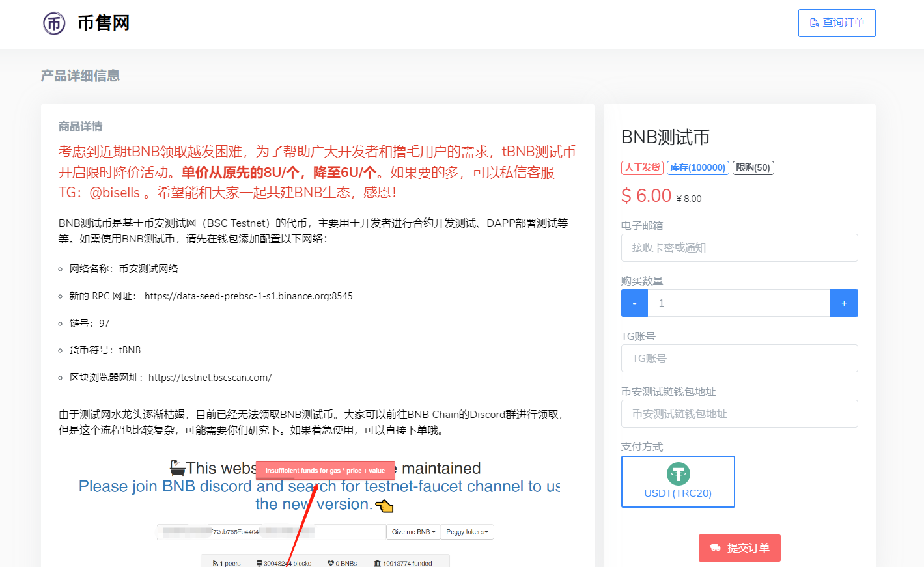Open the Give me BNB dropdown

click(413, 532)
